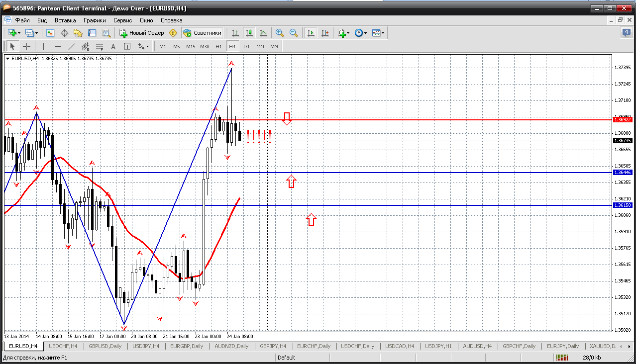Image resolution: width=636 pixels, height=364 pixels.
Task: Switch to the EURJPY,Daily chart tab
Action: tap(562, 346)
